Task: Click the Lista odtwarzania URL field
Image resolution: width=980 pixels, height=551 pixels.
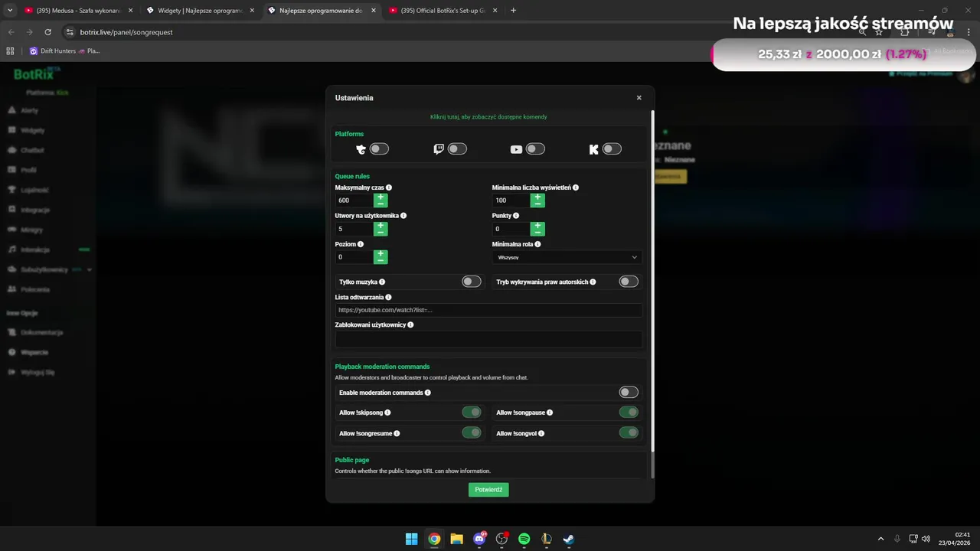Action: click(x=488, y=310)
